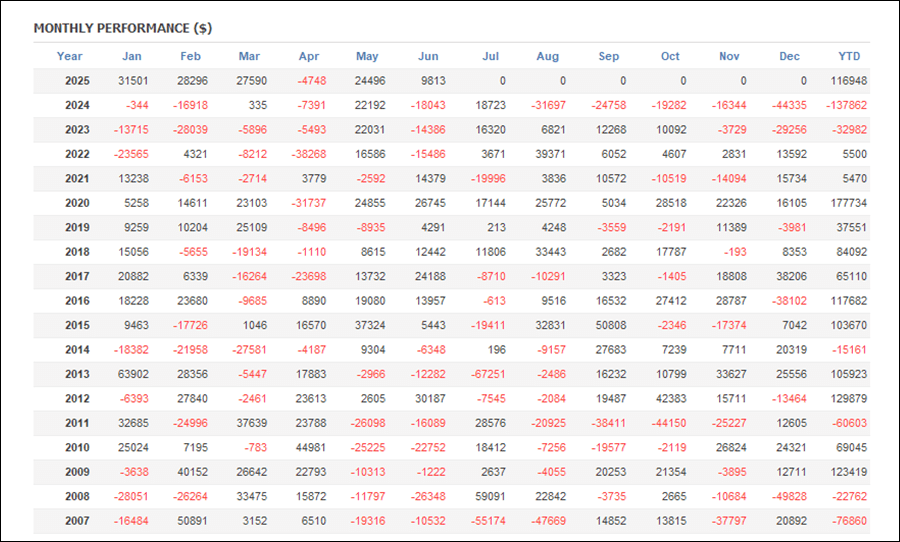Click 2024 YTD value -137862
This screenshot has height=542, width=900.
coord(847,106)
